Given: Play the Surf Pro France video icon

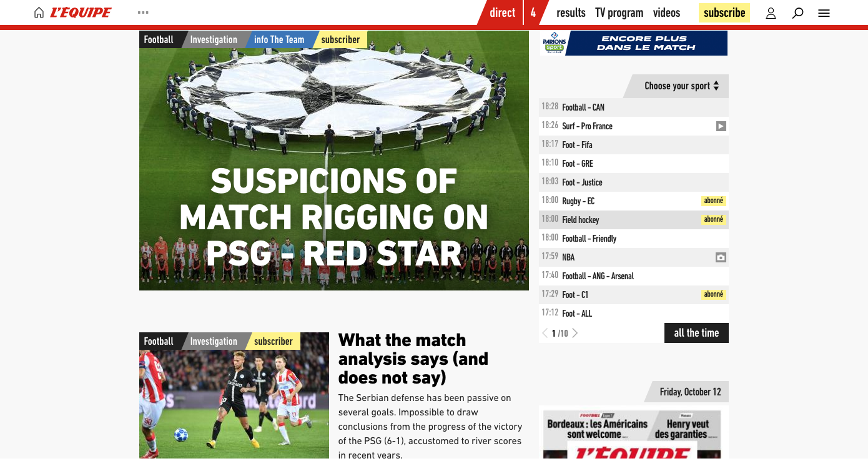Looking at the screenshot, I should [x=721, y=126].
